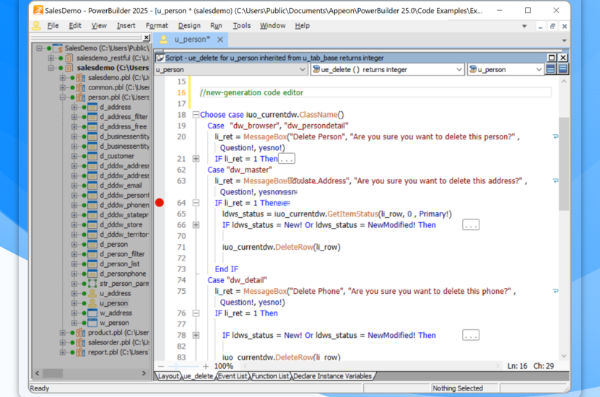Collapse the IF block on line 64
This screenshot has width=600, height=397.
(x=196, y=203)
